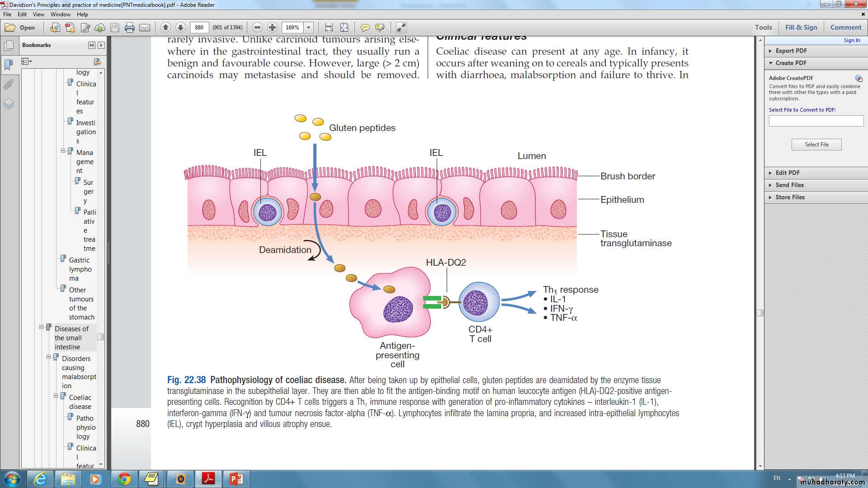Open the zoom percentage dropdown
The width and height of the screenshot is (868, 488).
tap(309, 28)
